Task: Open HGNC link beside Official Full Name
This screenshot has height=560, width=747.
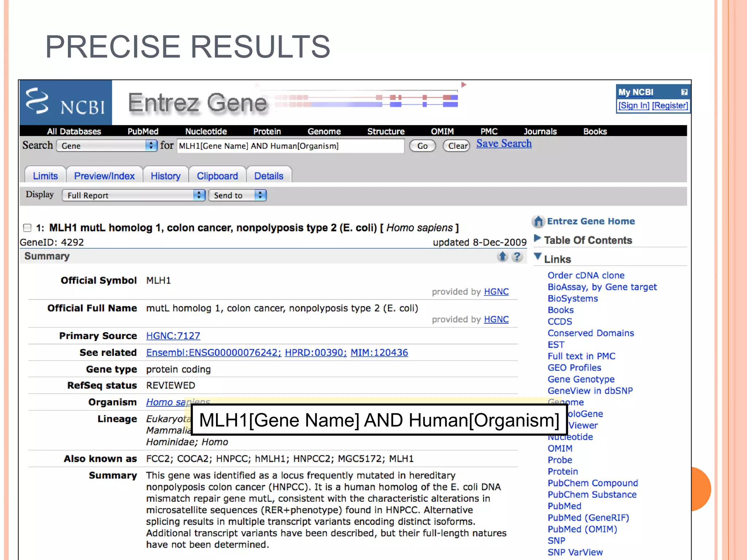Action: pyautogui.click(x=496, y=319)
